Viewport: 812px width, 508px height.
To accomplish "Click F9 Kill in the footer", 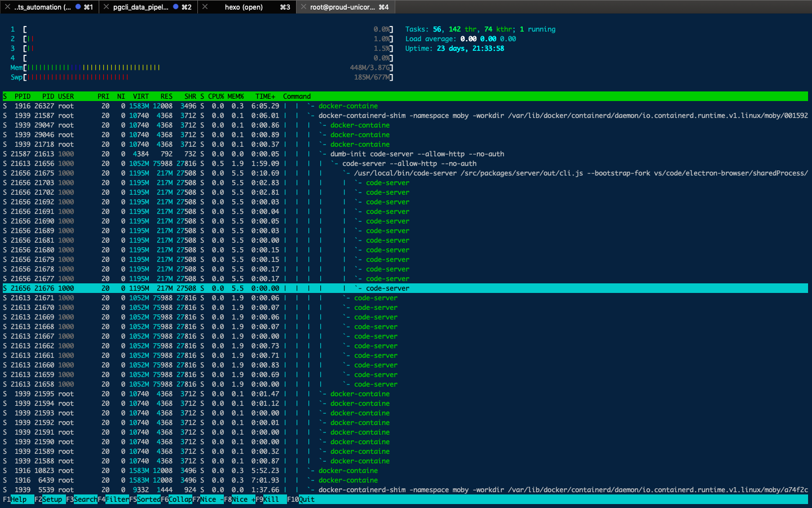I will [x=271, y=500].
